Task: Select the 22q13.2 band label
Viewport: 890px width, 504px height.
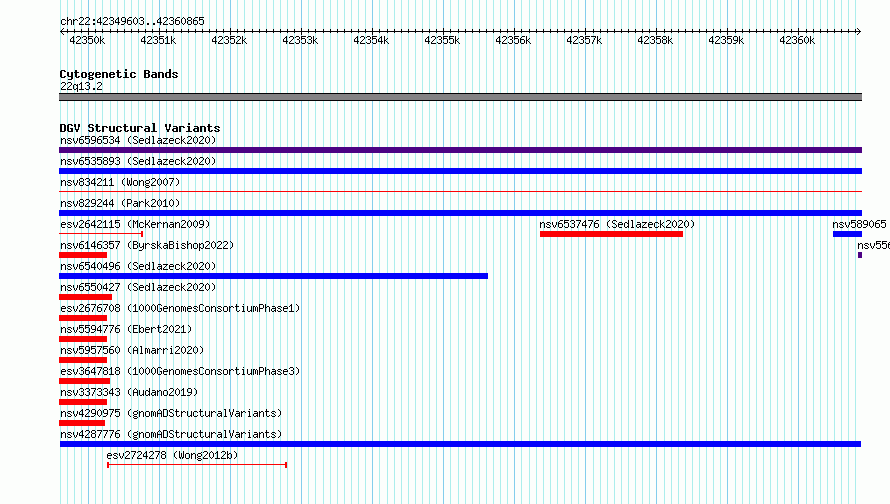Action: (x=81, y=86)
